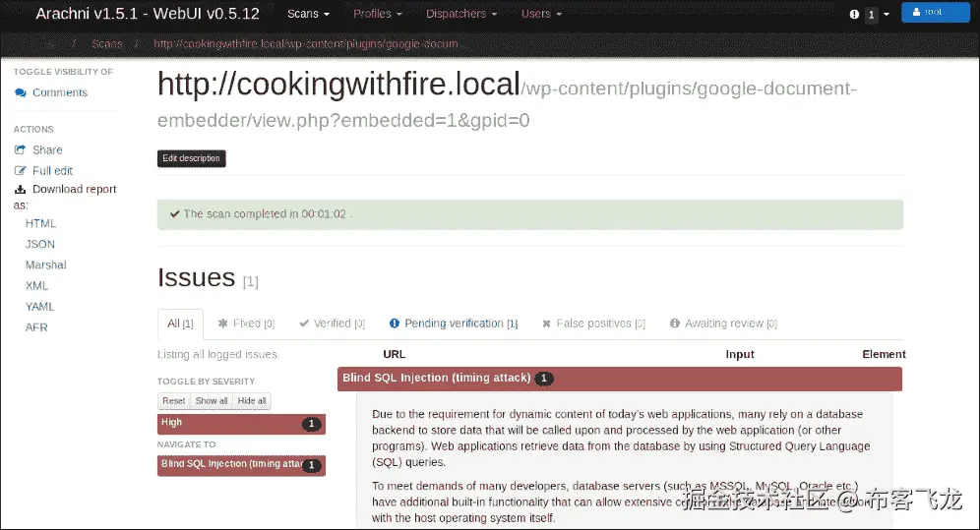Download the report as AFR
The width and height of the screenshot is (980, 530).
click(36, 327)
